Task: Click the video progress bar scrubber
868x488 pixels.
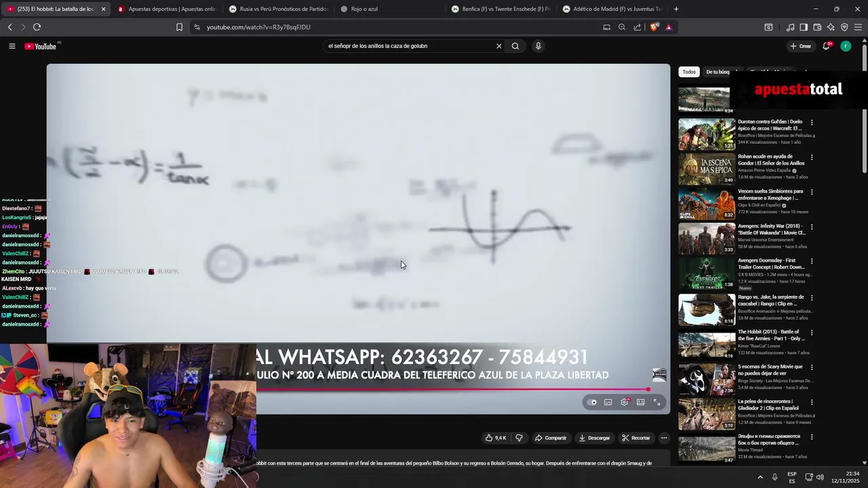Action: (648, 389)
